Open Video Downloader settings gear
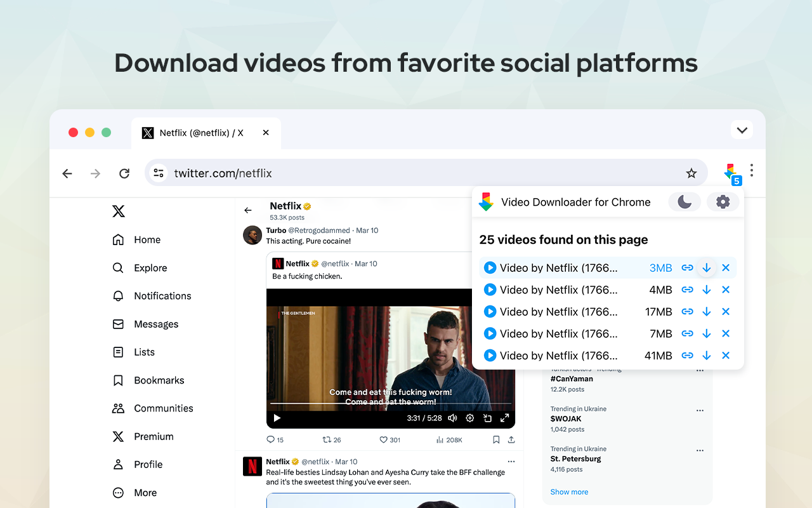 tap(723, 202)
